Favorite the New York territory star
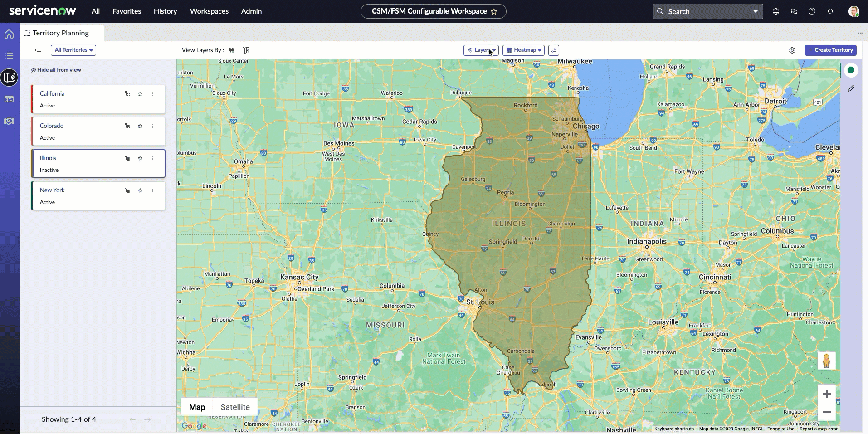 click(140, 190)
